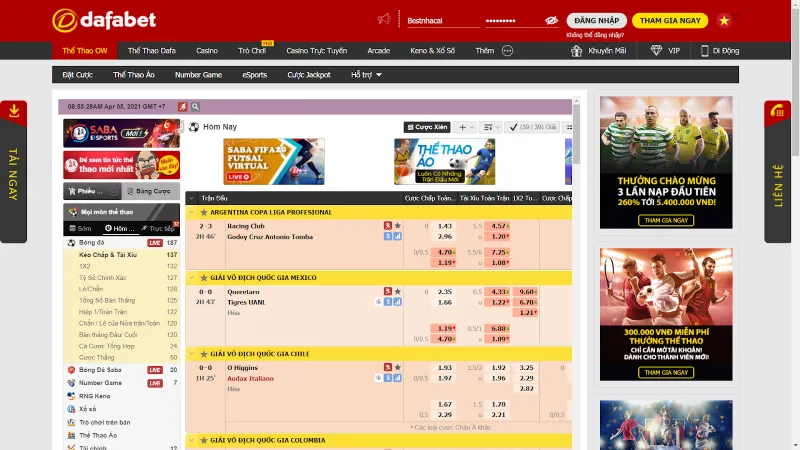Click the Dafabet logo
The image size is (800, 450).
coord(104,20)
